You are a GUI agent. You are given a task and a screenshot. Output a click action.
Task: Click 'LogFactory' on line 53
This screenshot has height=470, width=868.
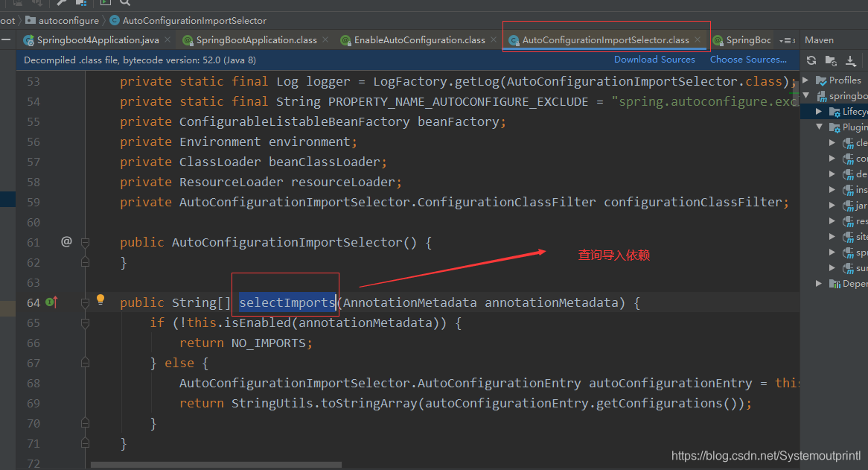coord(410,81)
